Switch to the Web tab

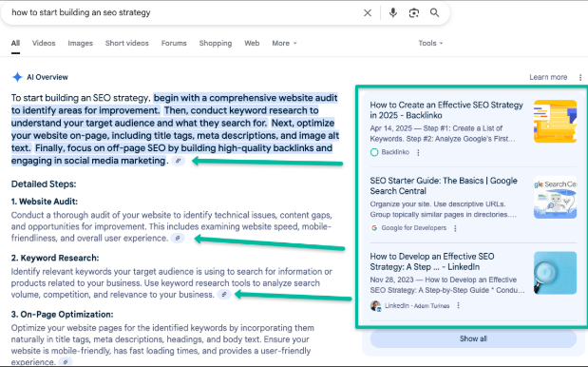click(252, 43)
